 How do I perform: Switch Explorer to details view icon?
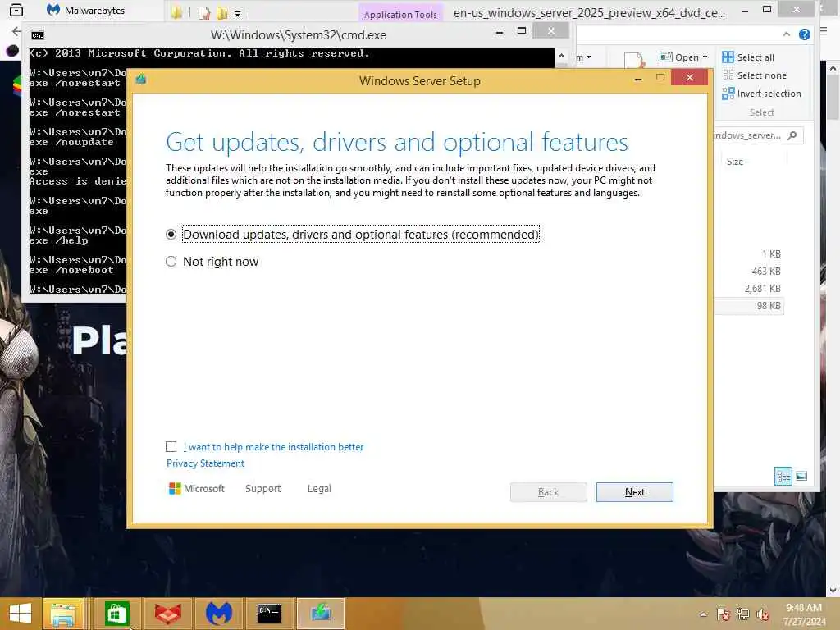click(x=783, y=476)
